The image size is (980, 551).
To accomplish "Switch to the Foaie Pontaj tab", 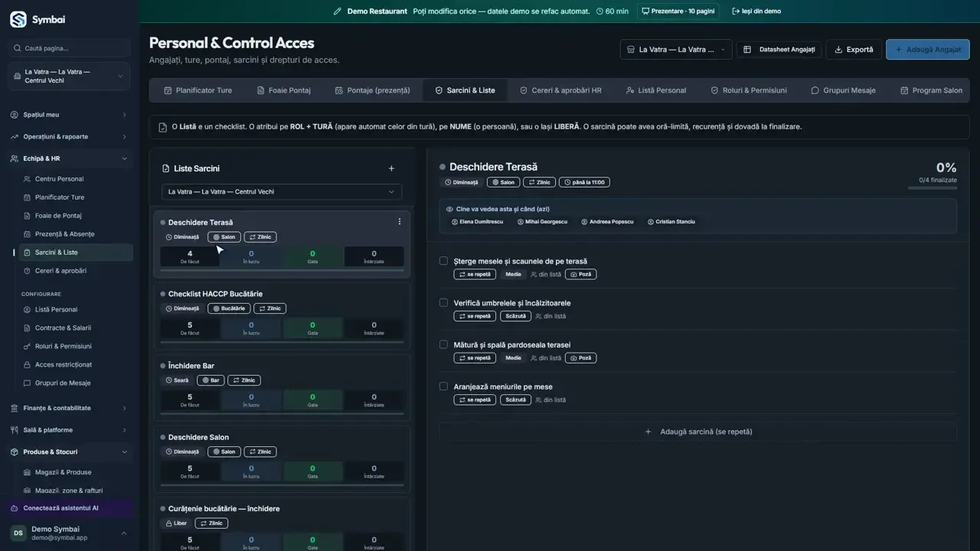I will pyautogui.click(x=283, y=90).
